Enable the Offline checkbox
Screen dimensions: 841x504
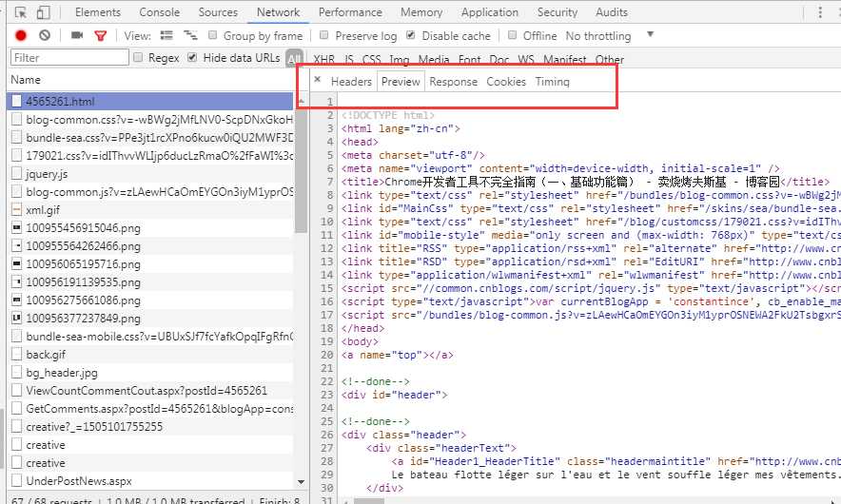click(x=512, y=35)
